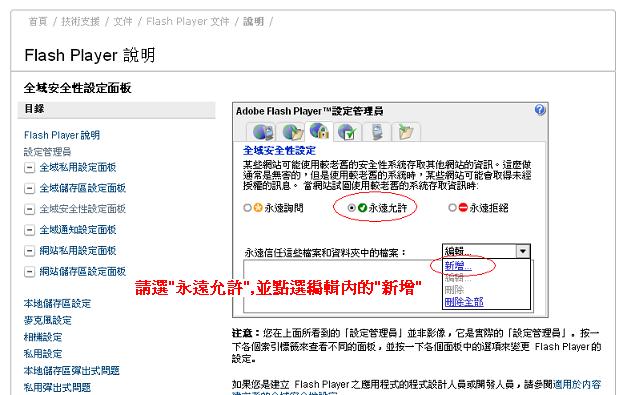Open the Website Storage Settings tab icon
Image resolution: width=623 pixels, height=395 pixels.
406,132
